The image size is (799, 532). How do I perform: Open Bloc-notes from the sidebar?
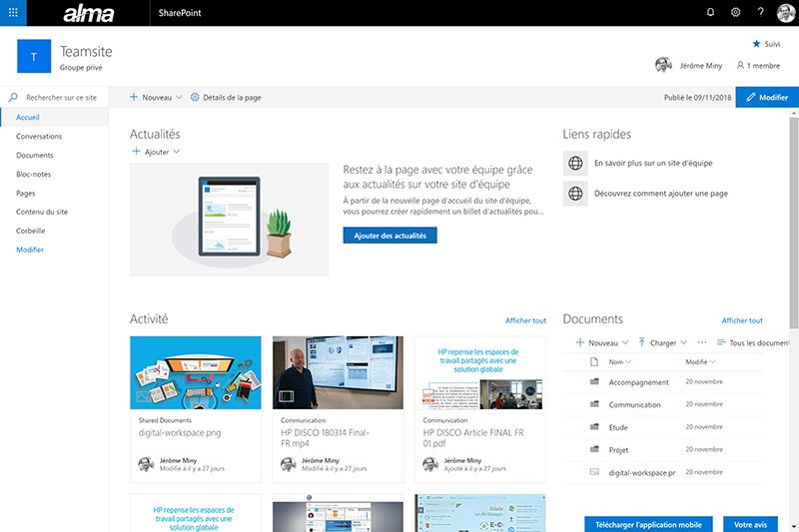(x=32, y=175)
